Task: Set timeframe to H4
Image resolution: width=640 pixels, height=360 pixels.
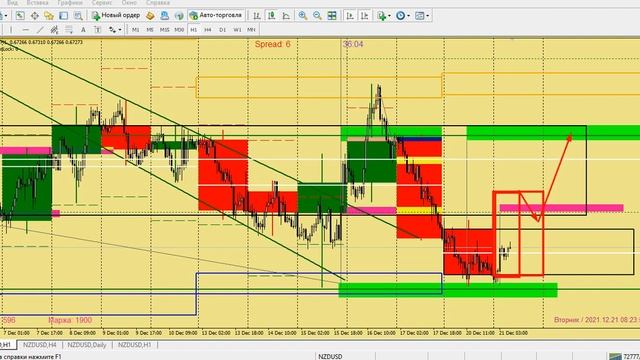Action: (x=208, y=30)
